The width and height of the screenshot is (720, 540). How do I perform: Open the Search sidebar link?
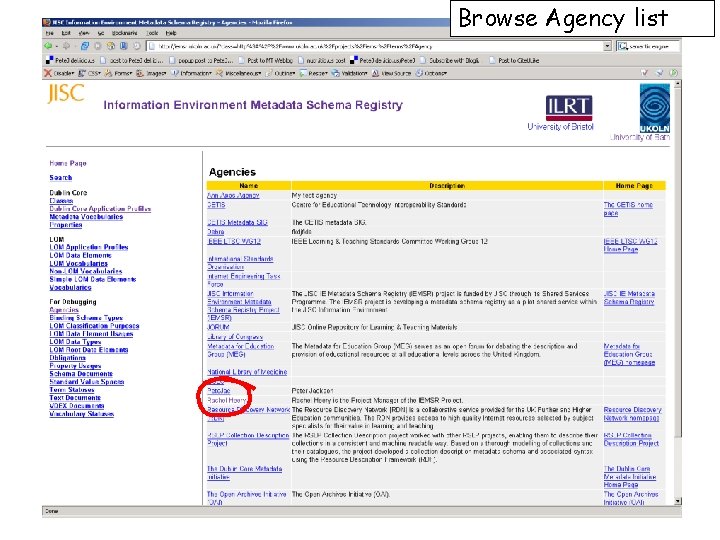coord(61,178)
